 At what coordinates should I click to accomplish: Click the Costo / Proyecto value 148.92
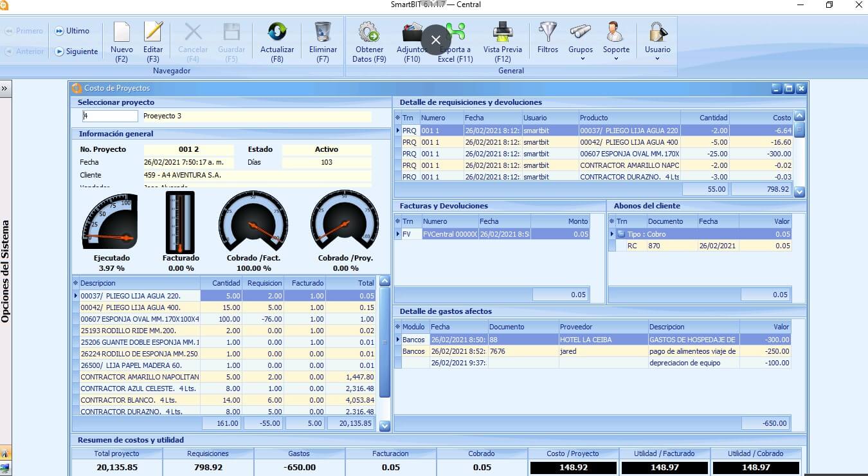click(x=574, y=468)
